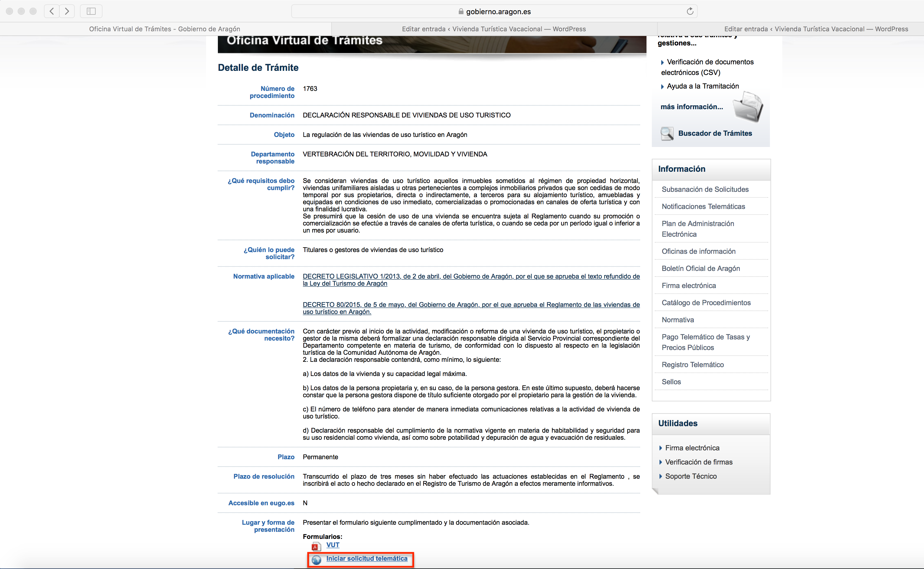Screen dimensions: 924x569
Task: Click the Plazo value Permanente
Action: click(320, 457)
